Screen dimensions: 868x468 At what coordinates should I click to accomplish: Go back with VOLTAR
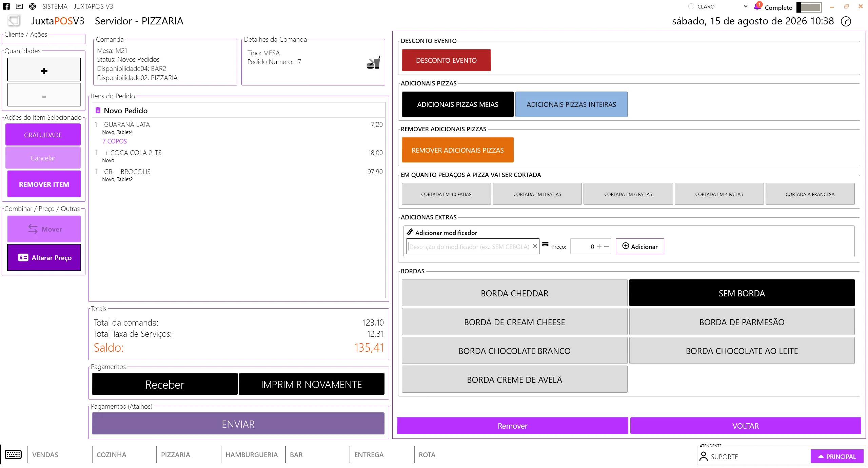click(x=746, y=426)
